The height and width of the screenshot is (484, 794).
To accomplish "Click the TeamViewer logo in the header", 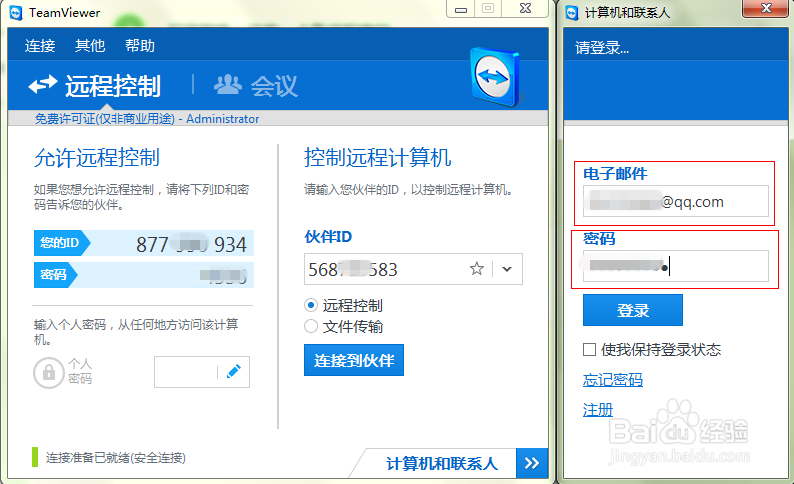I will (495, 77).
